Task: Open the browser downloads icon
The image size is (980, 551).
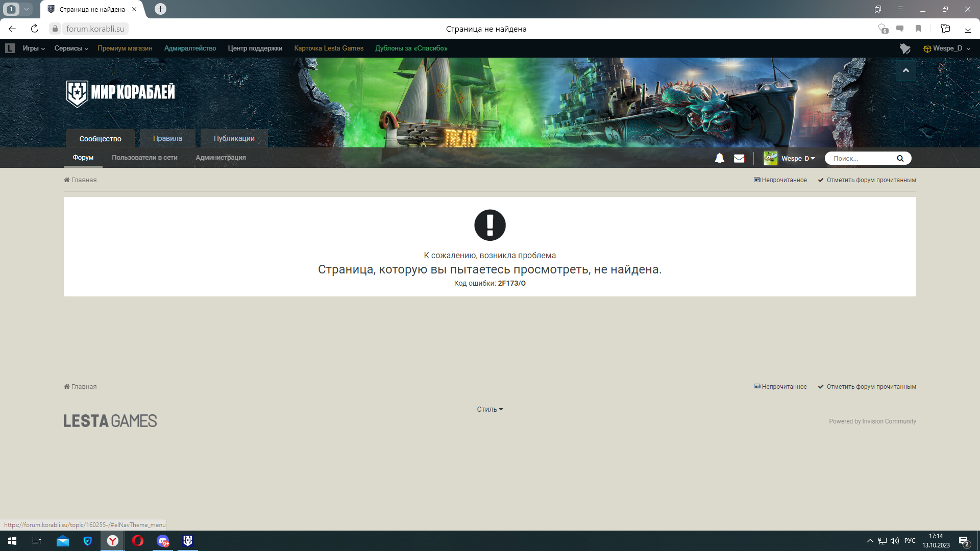Action: [967, 29]
